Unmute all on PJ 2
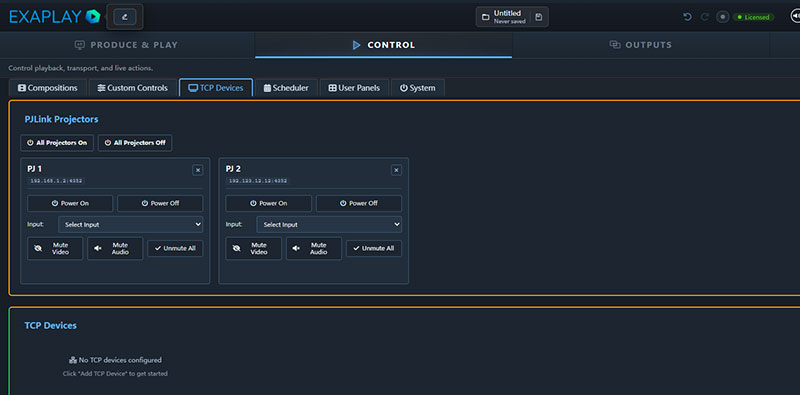 pyautogui.click(x=373, y=249)
